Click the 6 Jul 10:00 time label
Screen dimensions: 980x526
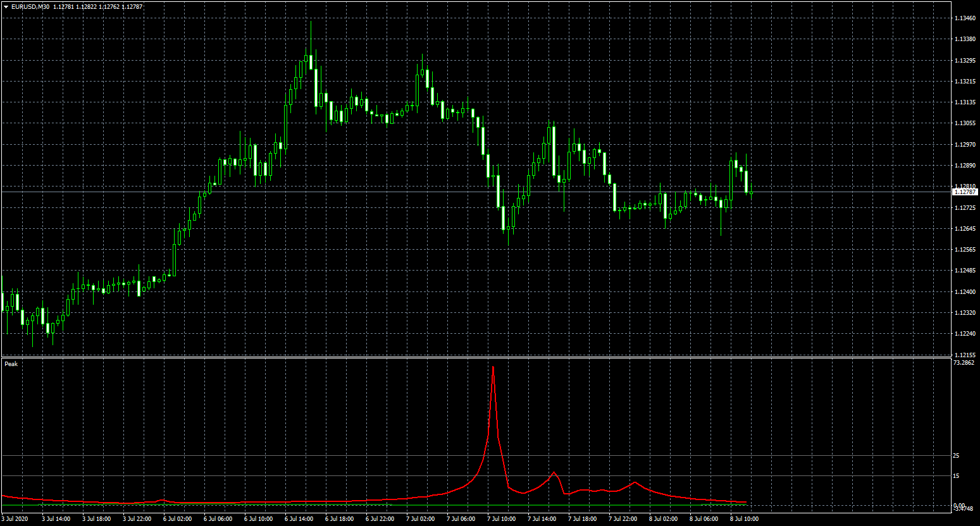click(259, 519)
